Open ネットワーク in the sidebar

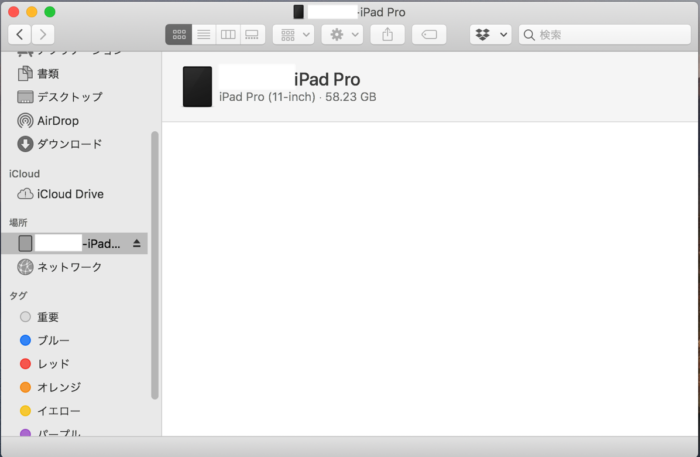[75, 267]
